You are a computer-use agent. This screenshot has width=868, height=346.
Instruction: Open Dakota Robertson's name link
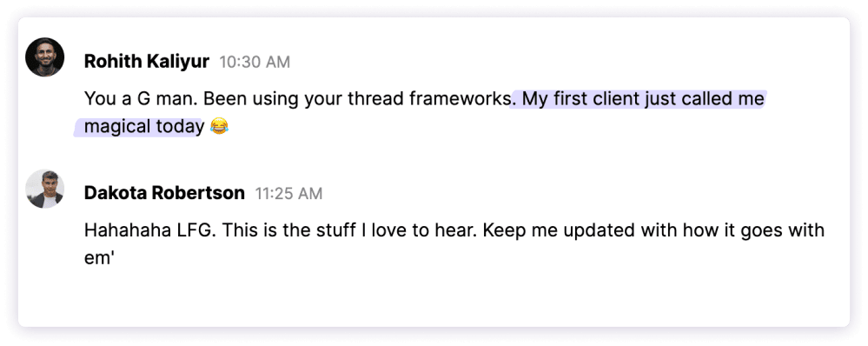[x=164, y=193]
